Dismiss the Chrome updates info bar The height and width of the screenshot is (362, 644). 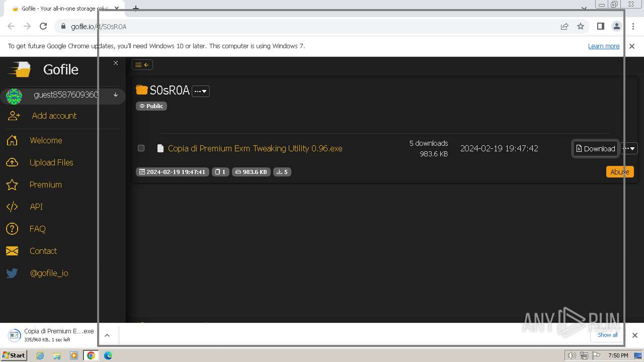click(632, 46)
